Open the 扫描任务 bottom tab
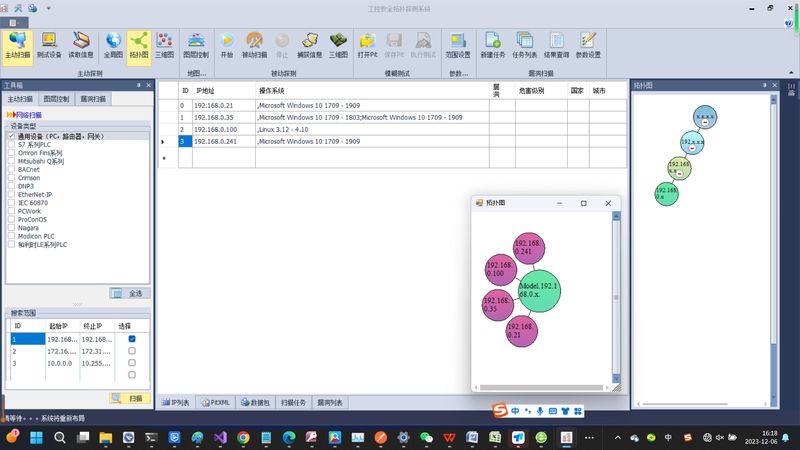 [293, 403]
